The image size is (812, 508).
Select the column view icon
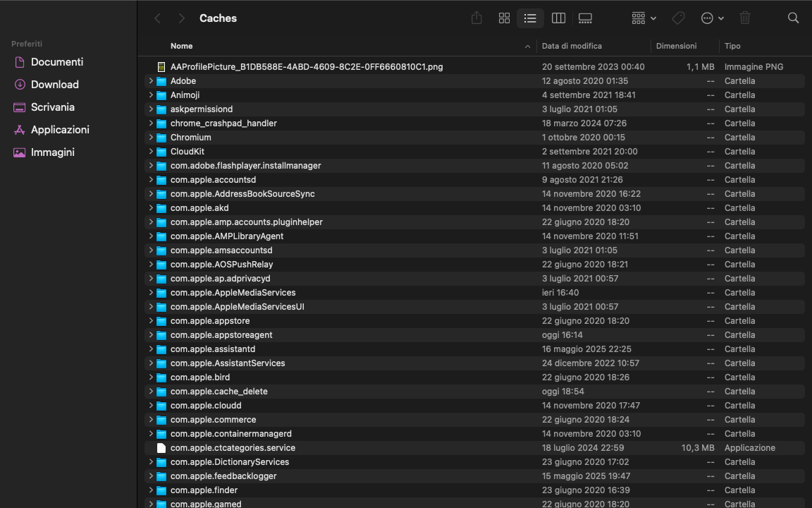(558, 18)
